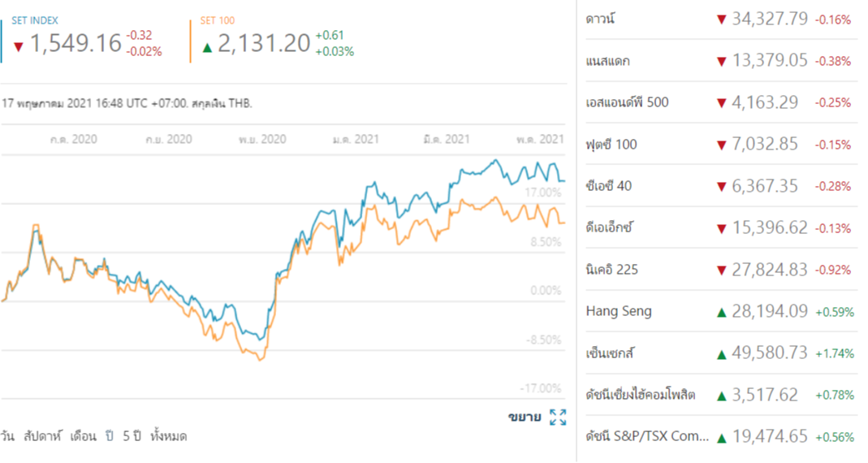Open the SET INDEX quote header

[x=34, y=19]
